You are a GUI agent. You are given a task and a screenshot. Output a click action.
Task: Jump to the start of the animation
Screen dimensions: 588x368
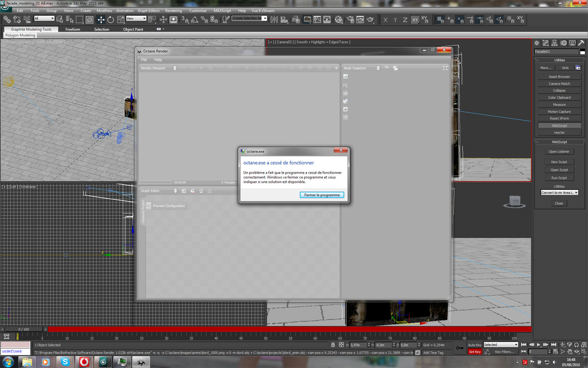coord(524,345)
